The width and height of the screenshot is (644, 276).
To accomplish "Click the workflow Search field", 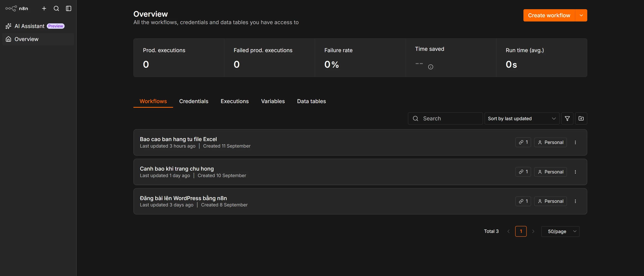I will pyautogui.click(x=445, y=118).
